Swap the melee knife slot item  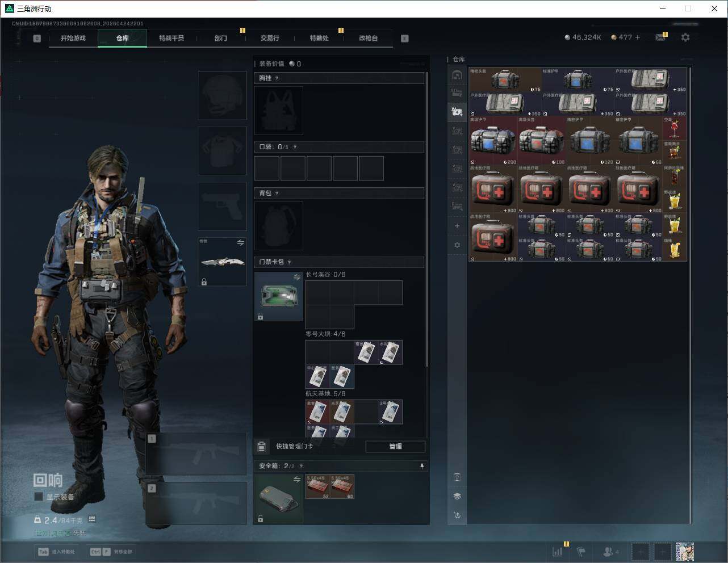240,243
